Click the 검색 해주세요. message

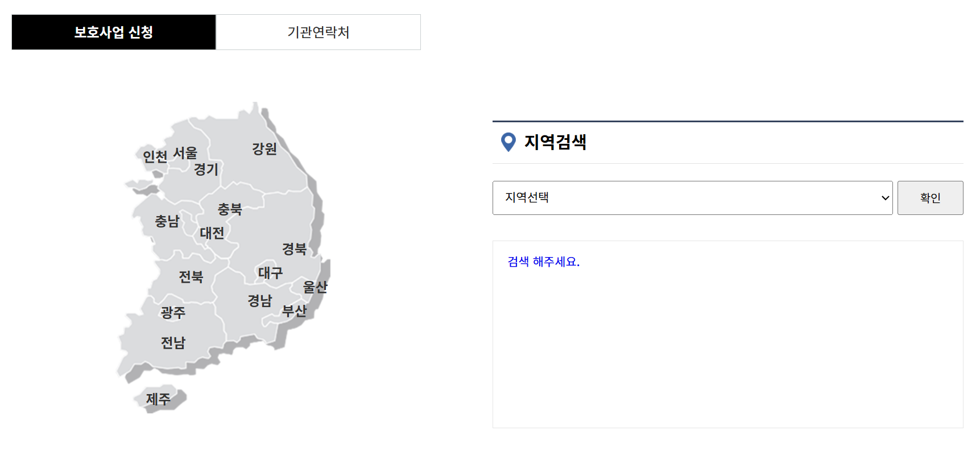point(543,262)
